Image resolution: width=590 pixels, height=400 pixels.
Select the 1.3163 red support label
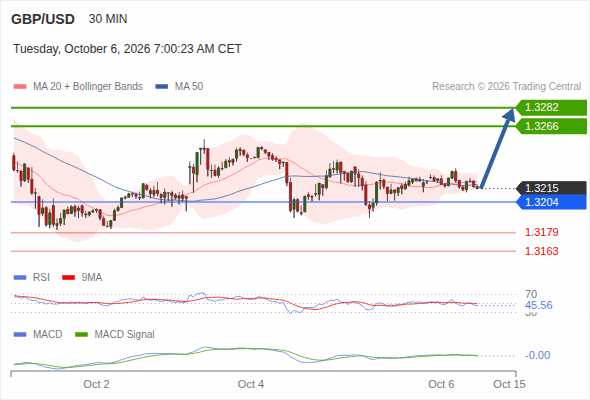[541, 251]
